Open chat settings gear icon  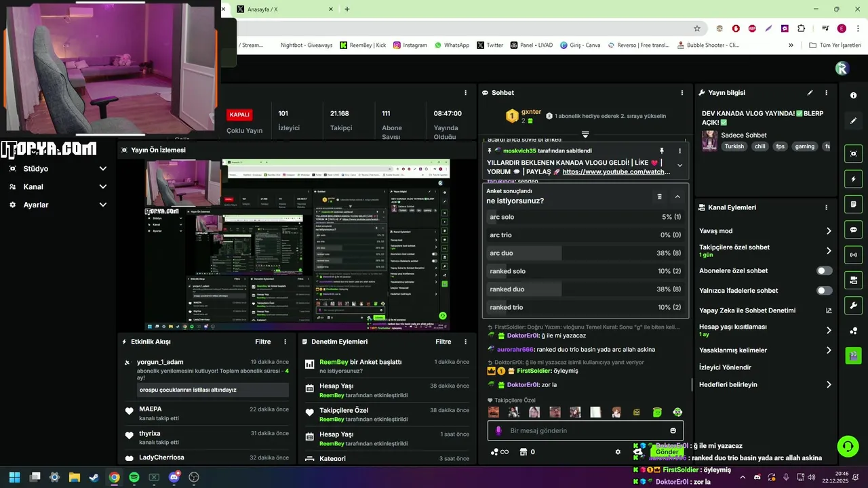click(x=618, y=452)
